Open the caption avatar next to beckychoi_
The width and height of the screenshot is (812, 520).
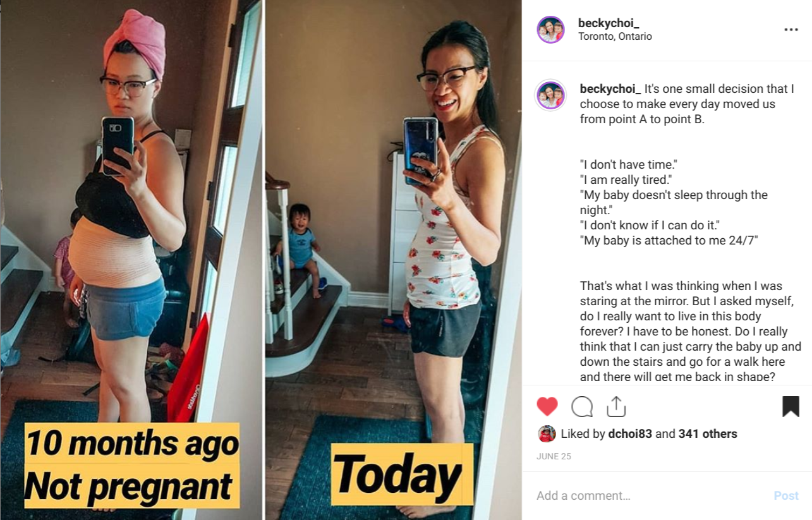tap(550, 95)
